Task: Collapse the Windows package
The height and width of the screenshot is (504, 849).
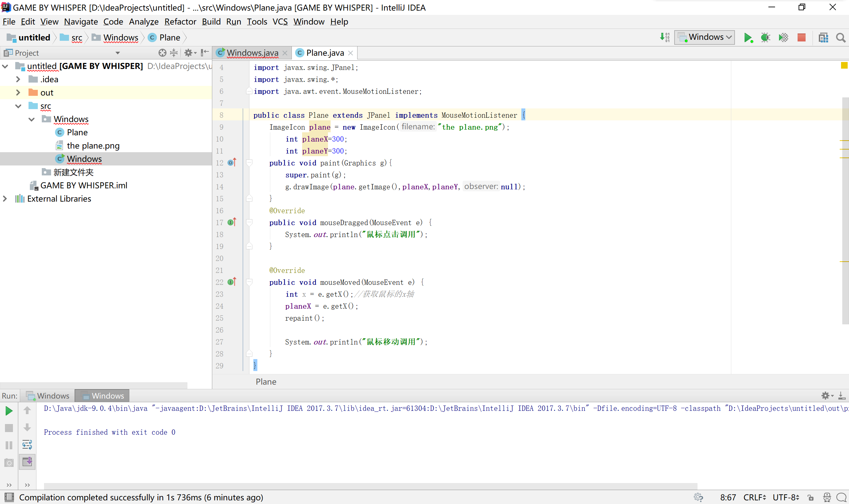Action: coord(32,119)
